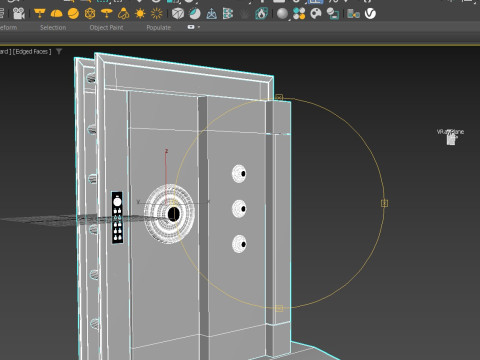Viewport: 480px width, 360px height.
Task: Select the VRayPlane object in viewport
Action: (450, 137)
